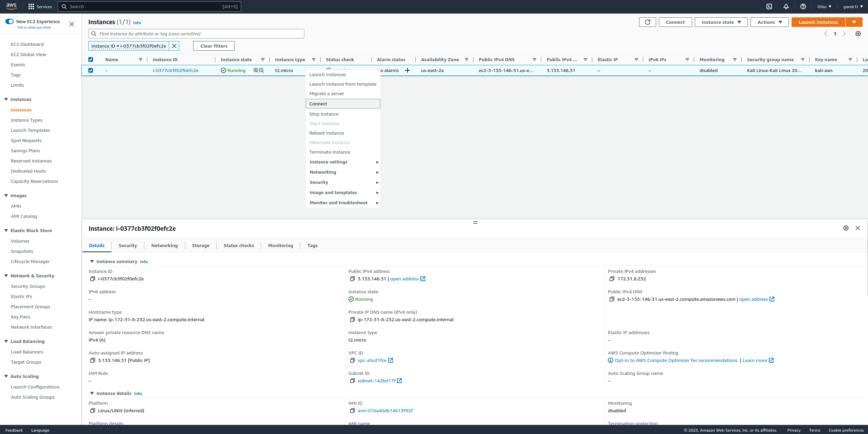
Task: Refresh the instances list
Action: point(647,22)
